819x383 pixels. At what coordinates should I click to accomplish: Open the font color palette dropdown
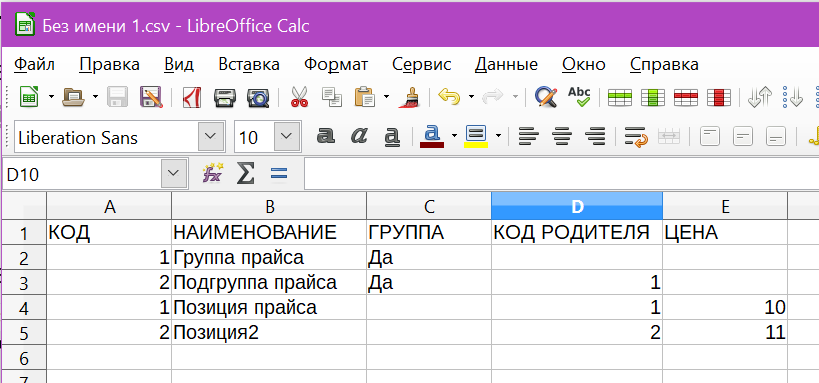pyautogui.click(x=454, y=136)
